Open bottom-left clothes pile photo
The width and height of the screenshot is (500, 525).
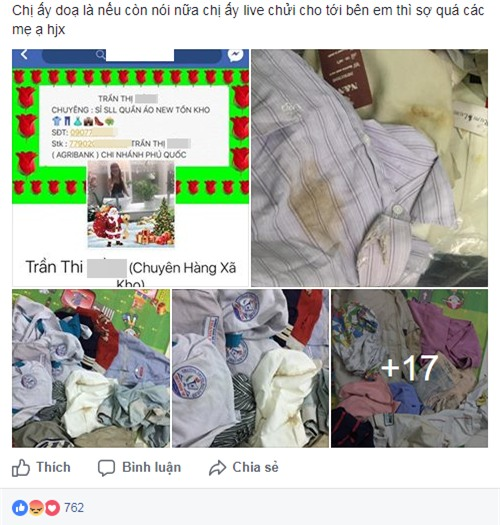(x=91, y=368)
